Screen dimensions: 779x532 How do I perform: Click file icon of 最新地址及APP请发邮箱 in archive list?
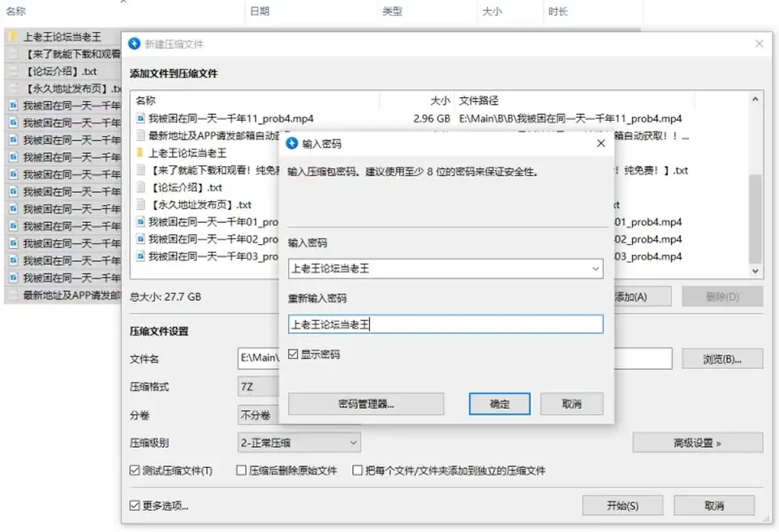(140, 135)
